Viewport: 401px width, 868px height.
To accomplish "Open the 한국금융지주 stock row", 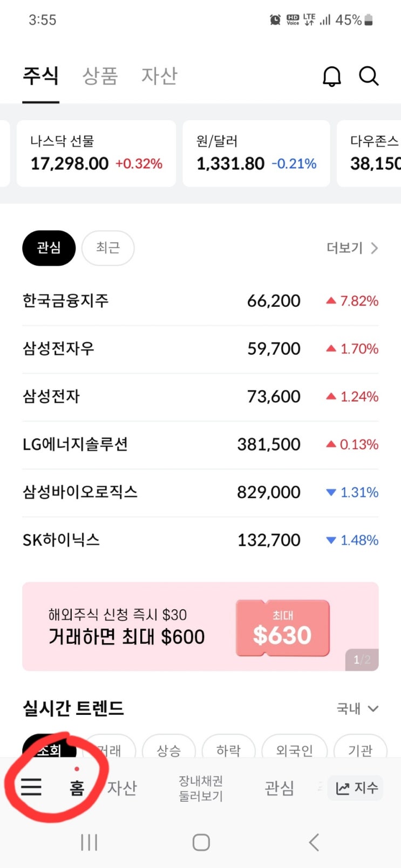I will pos(200,301).
